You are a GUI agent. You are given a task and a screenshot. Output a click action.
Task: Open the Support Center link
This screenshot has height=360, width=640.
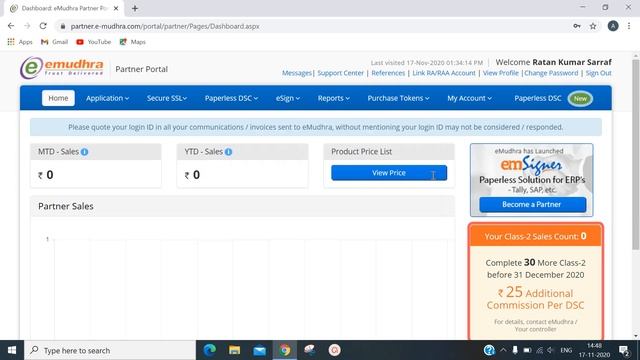click(340, 73)
